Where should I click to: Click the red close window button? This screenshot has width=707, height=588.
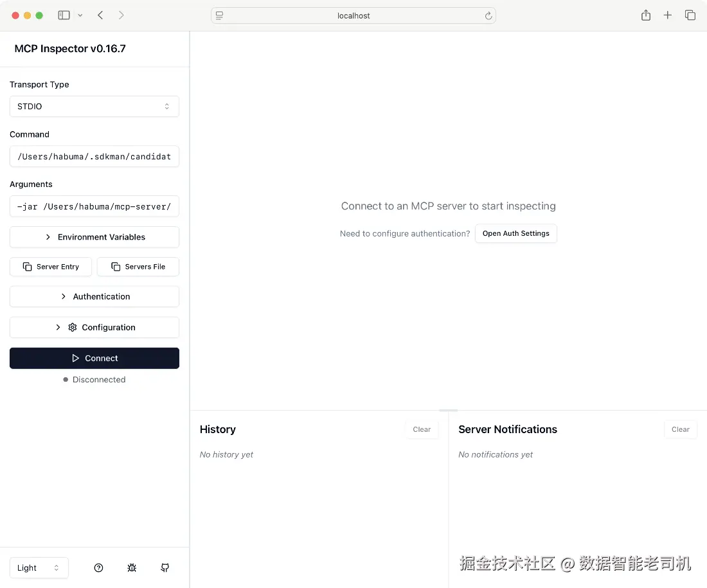(15, 15)
